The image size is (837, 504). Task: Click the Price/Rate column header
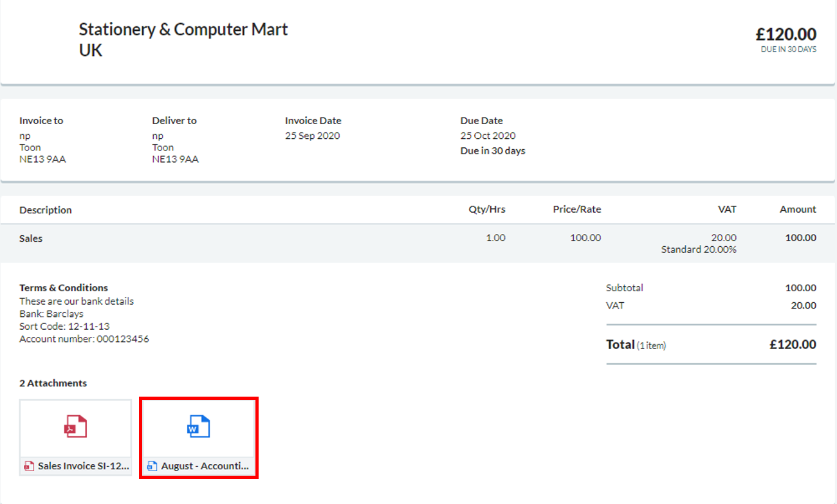pyautogui.click(x=576, y=210)
